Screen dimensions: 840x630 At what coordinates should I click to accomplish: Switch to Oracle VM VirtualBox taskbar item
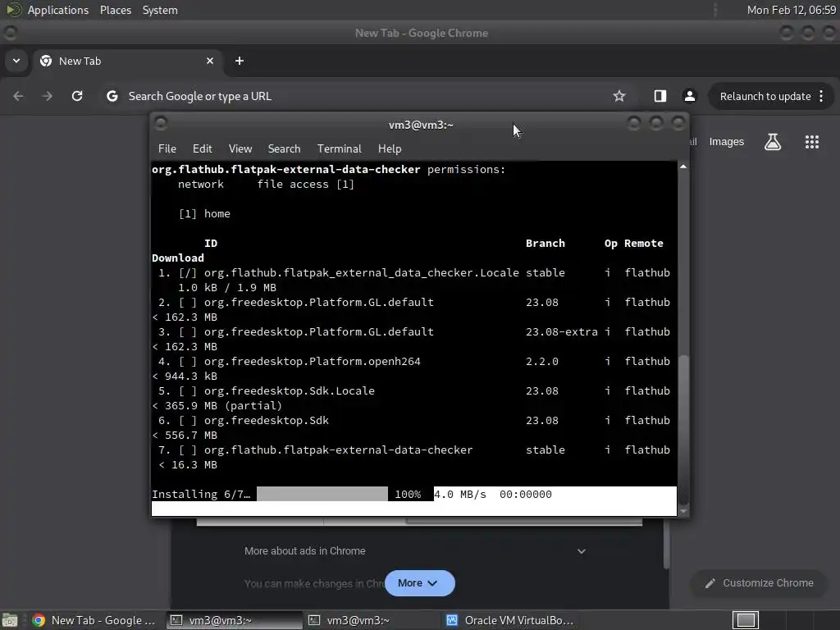[510, 620]
